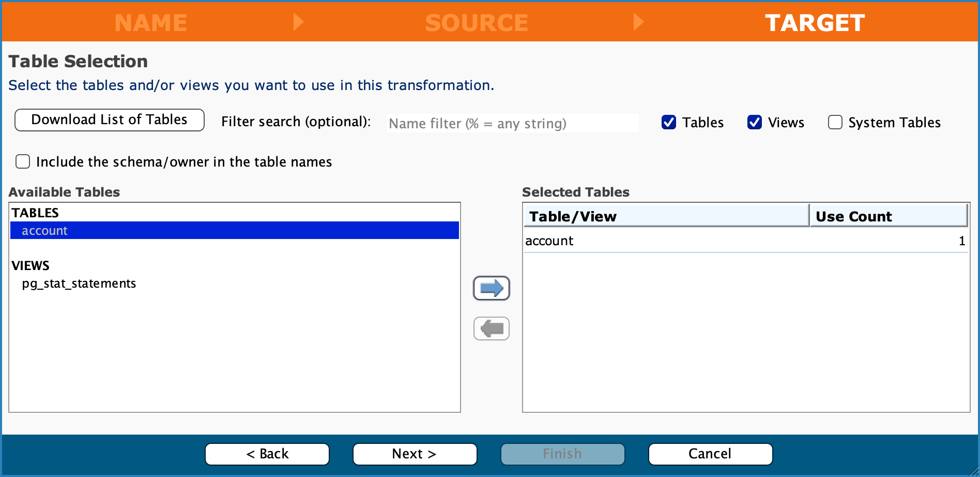Image resolution: width=980 pixels, height=477 pixels.
Task: Go to the NAME wizard step
Action: pyautogui.click(x=151, y=22)
